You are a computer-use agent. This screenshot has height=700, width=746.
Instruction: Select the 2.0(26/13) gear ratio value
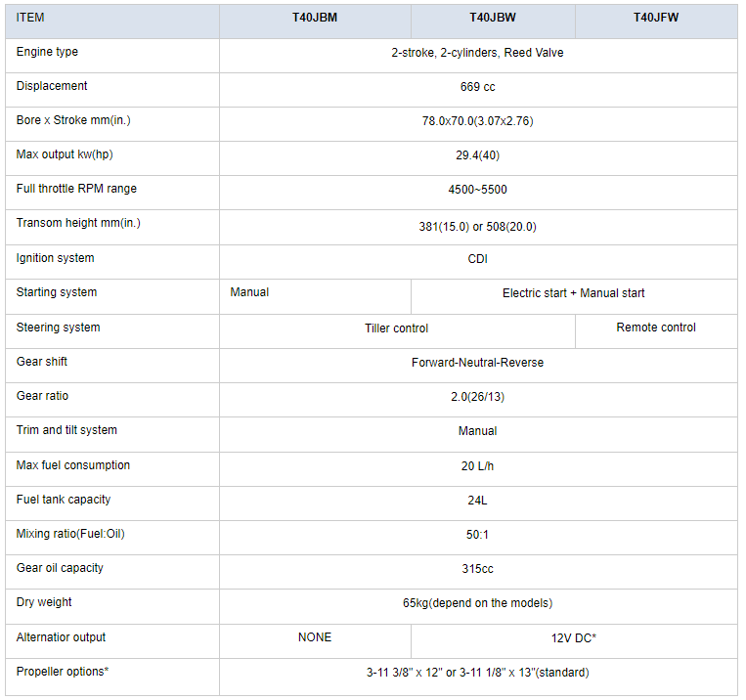478,397
